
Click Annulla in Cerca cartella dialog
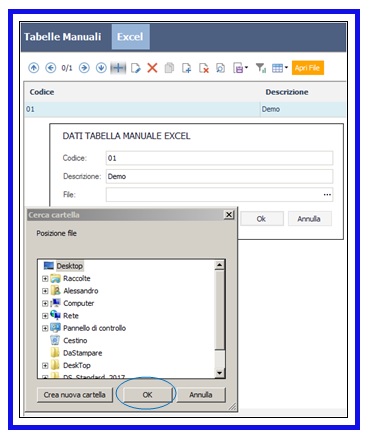(x=201, y=395)
